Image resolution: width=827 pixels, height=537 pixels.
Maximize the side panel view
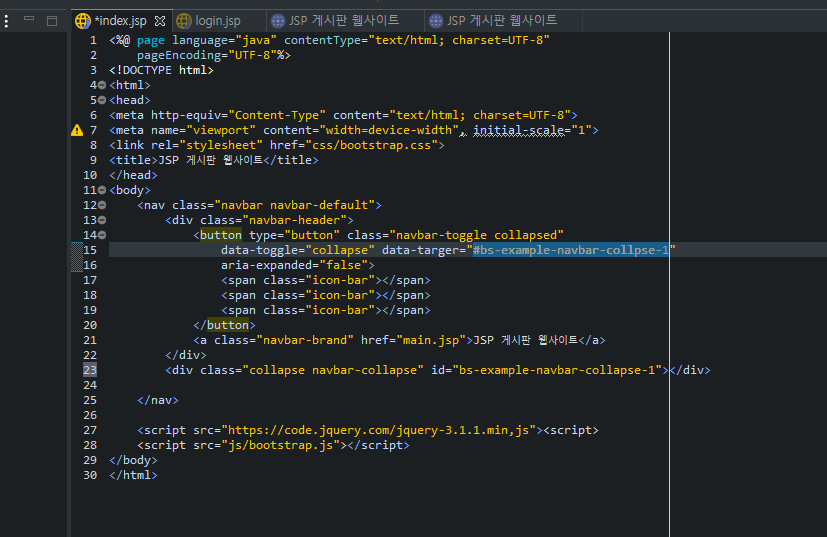click(52, 21)
